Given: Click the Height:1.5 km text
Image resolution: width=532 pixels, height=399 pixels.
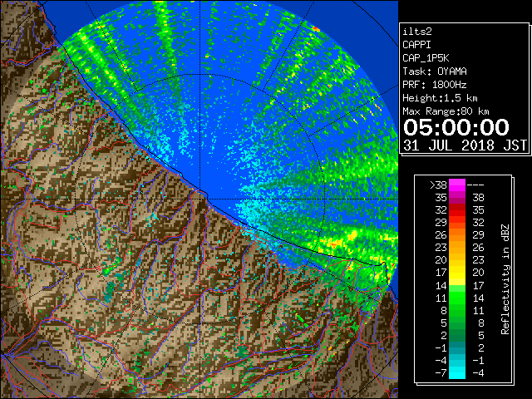Looking at the screenshot, I should tap(440, 98).
